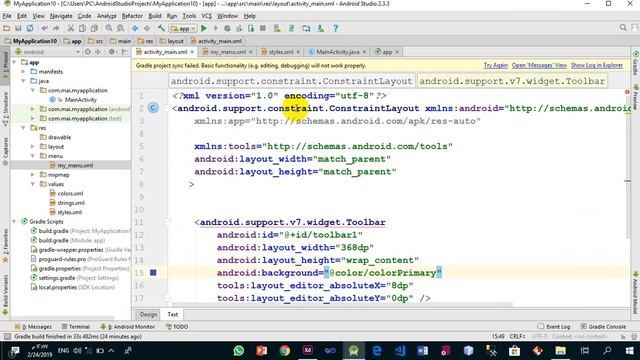Click the Back navigation arrow icon

[135, 28]
